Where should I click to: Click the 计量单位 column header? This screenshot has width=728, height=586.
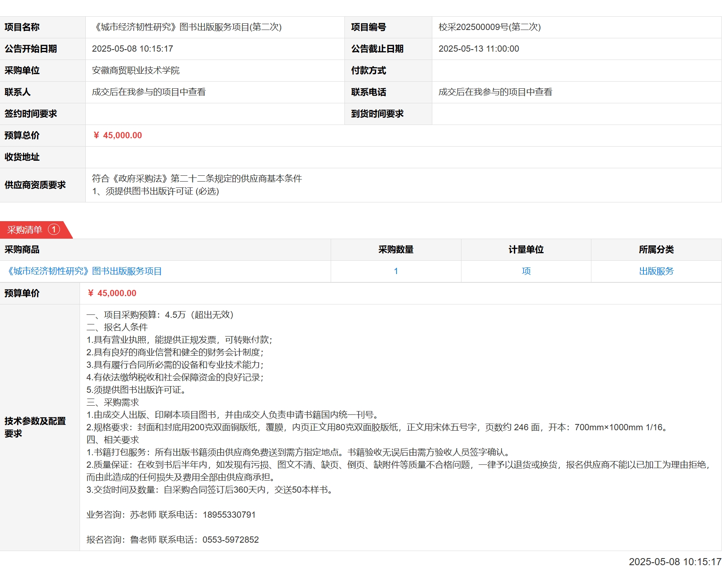[x=526, y=249]
